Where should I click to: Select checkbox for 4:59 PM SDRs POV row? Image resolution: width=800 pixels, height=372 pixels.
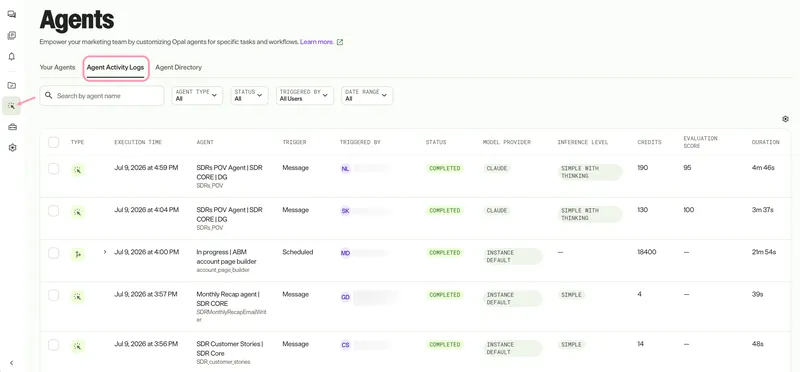tap(54, 168)
